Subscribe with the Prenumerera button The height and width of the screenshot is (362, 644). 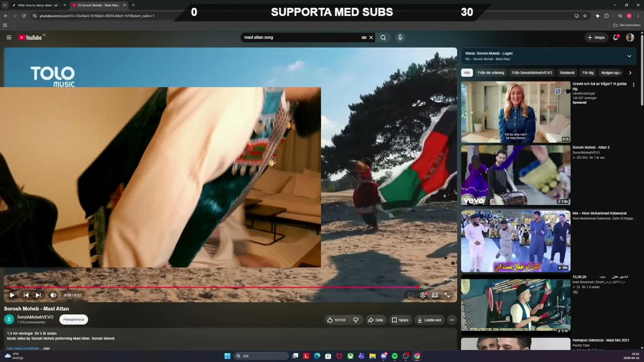click(x=73, y=319)
